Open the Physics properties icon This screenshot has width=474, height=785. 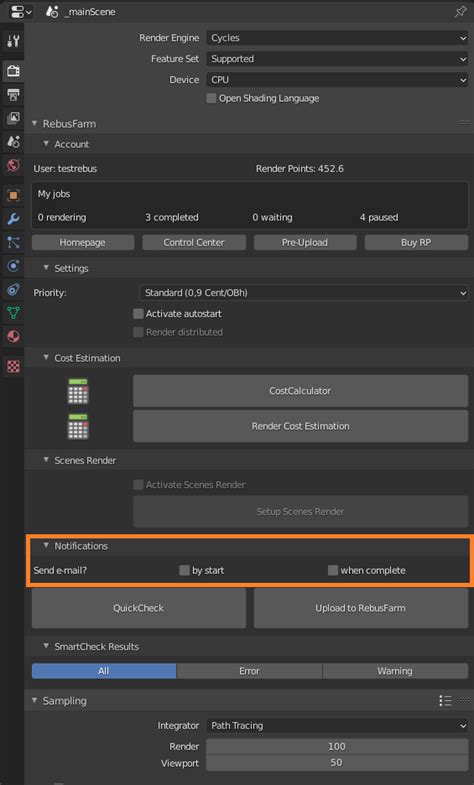(13, 266)
